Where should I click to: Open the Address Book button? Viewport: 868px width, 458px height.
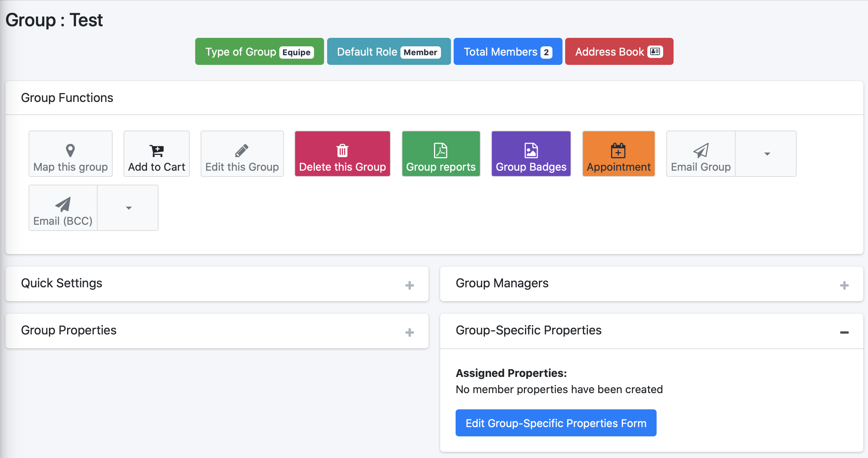(x=619, y=51)
